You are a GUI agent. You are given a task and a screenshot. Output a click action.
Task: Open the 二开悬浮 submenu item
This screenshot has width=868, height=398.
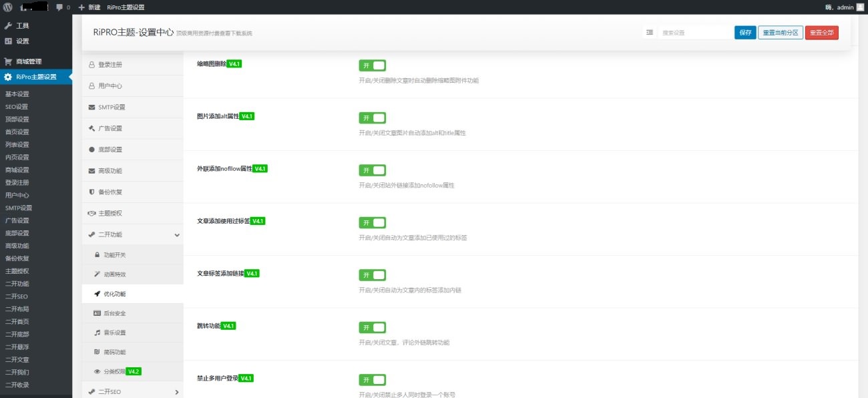pos(17,347)
